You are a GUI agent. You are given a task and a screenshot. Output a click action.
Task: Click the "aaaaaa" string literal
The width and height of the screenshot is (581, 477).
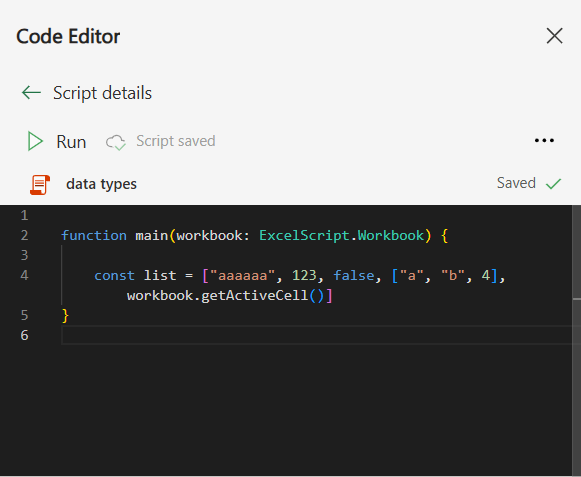click(243, 276)
